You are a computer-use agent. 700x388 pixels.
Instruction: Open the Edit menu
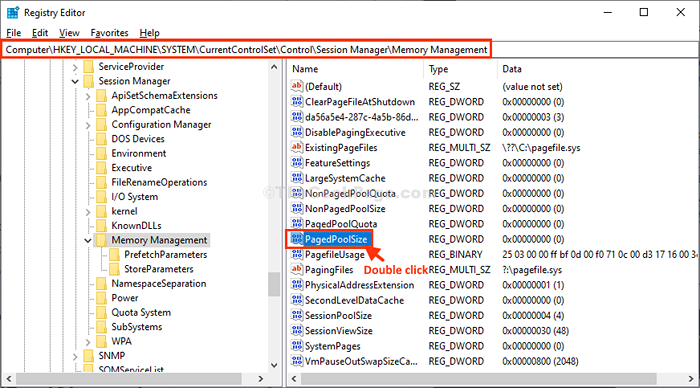click(x=40, y=33)
